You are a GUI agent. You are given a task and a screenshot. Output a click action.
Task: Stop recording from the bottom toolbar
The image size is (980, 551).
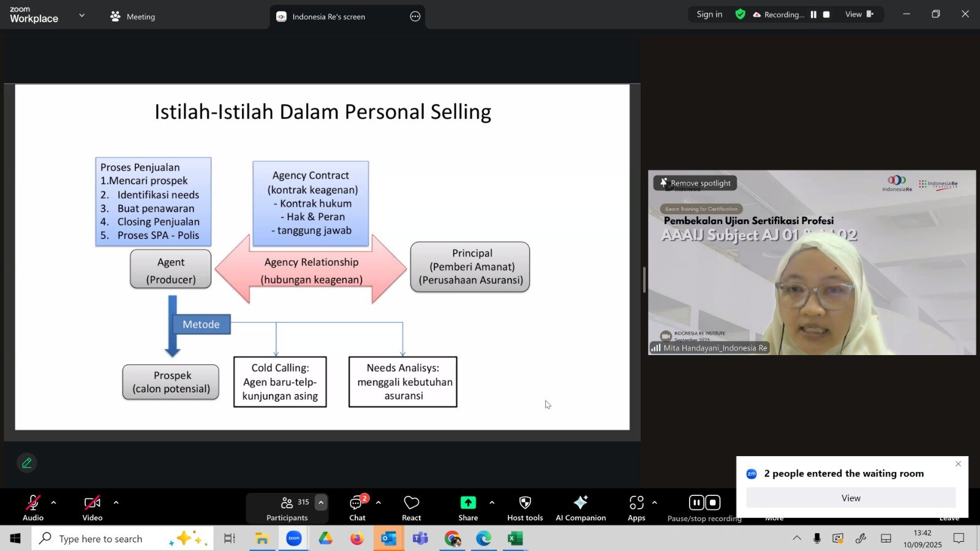pyautogui.click(x=713, y=503)
